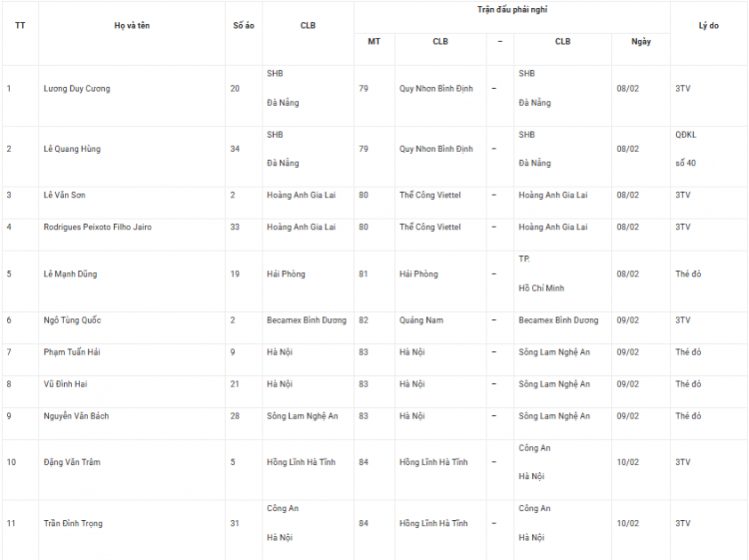Click the "Ngày" sub-header cell
The width and height of the screenshot is (749, 560).
point(640,42)
